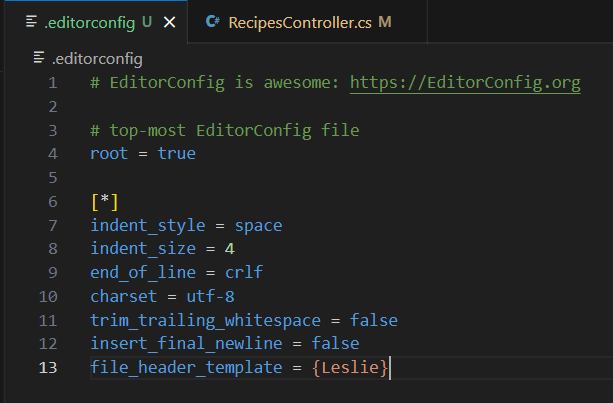Click the 'space' value of indent_style

[258, 226]
